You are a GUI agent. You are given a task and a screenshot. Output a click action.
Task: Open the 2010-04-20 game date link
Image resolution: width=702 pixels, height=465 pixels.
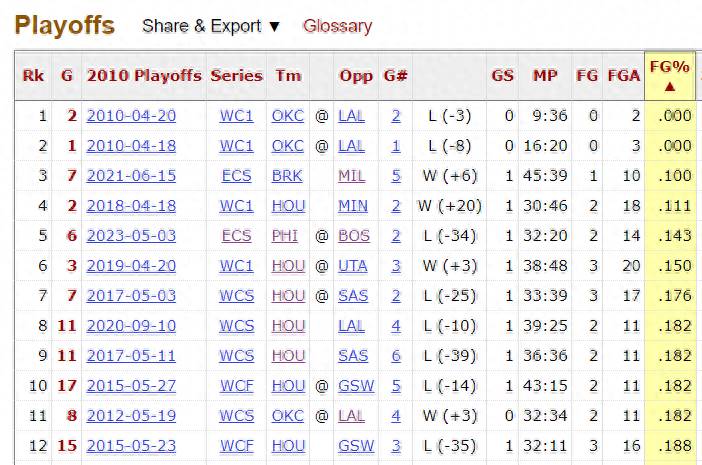pos(131,116)
